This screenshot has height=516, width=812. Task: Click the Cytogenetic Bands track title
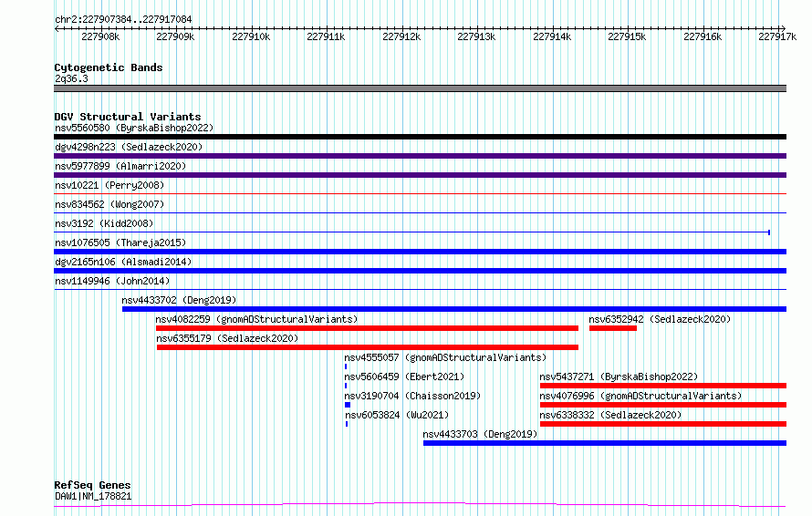pyautogui.click(x=109, y=67)
